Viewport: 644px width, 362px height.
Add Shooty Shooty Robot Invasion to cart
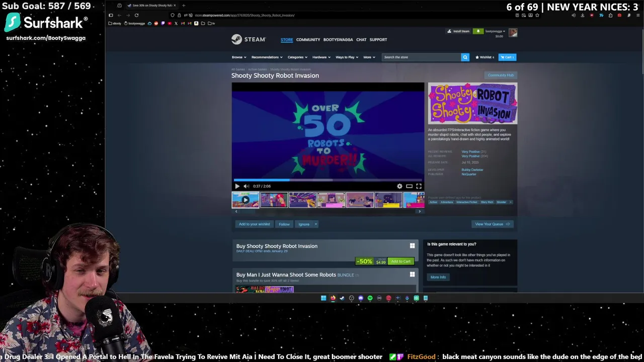(401, 261)
